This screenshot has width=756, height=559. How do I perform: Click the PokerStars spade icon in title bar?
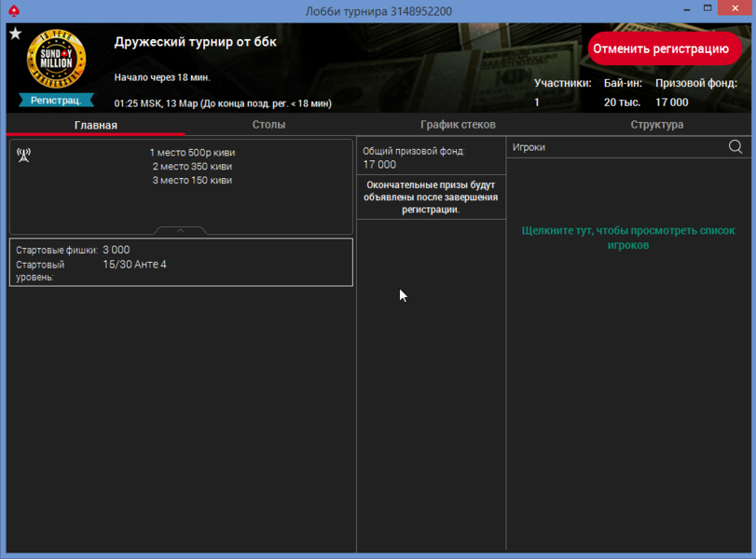click(14, 11)
